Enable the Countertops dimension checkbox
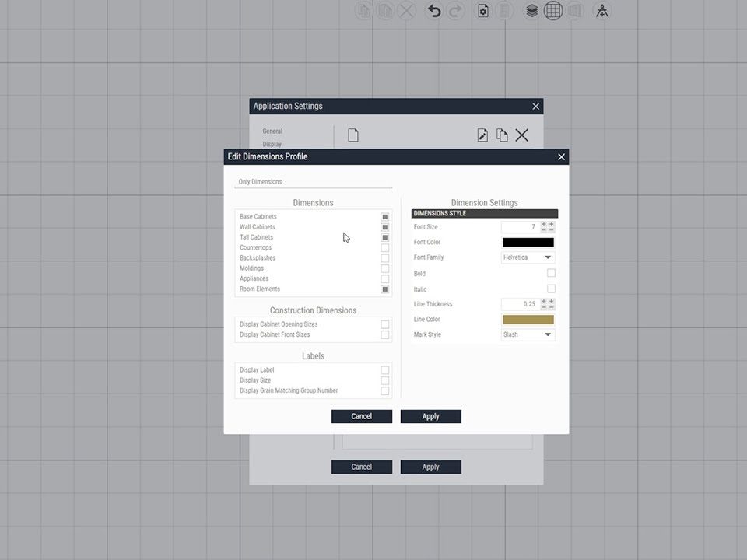The width and height of the screenshot is (747, 560). point(384,248)
